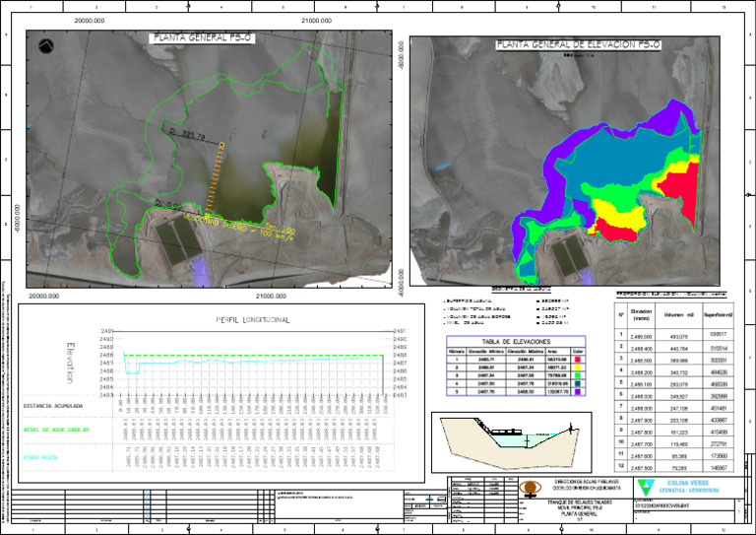
Task: Click the PERFIL LONGITUDINAL heading
Action: pos(255,320)
